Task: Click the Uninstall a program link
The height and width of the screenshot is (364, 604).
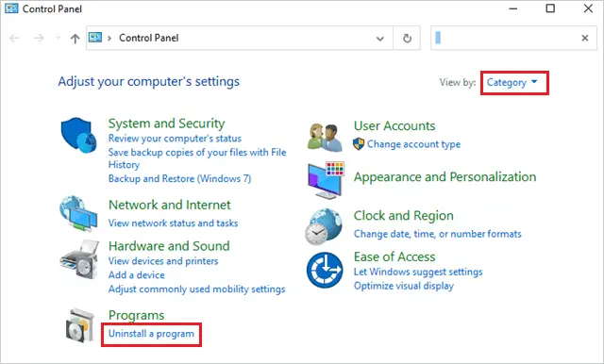Action: pyautogui.click(x=151, y=334)
